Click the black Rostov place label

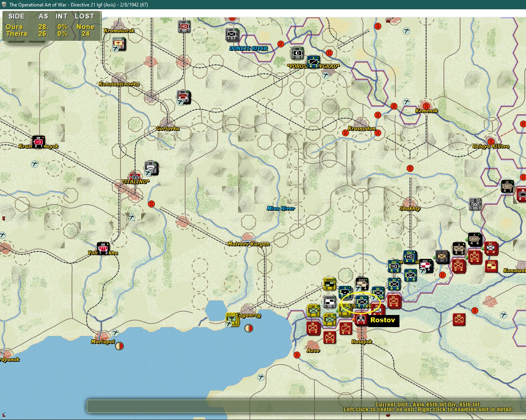coord(383,320)
